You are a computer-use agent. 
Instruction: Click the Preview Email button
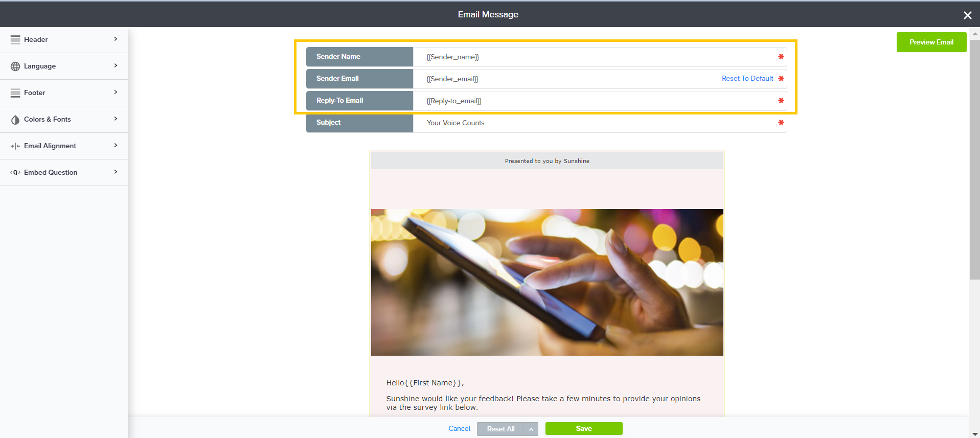point(931,42)
